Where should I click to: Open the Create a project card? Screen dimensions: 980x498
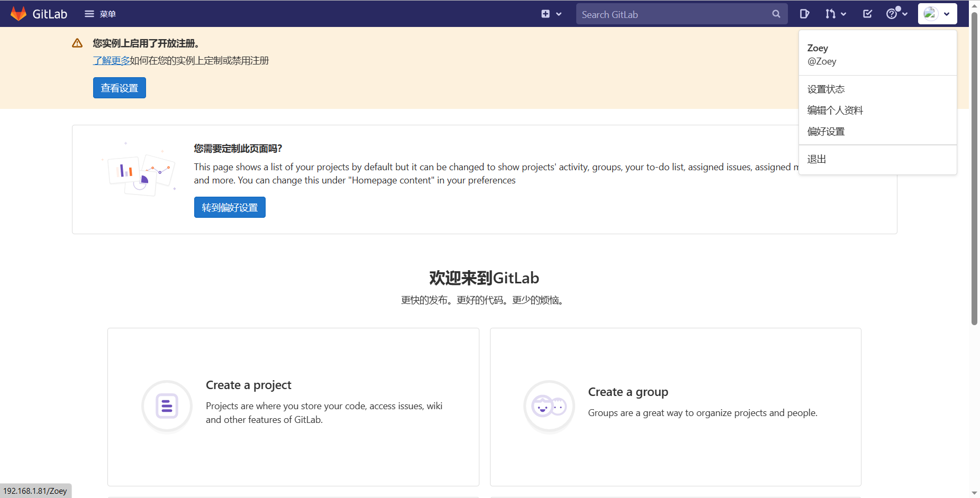click(x=293, y=407)
